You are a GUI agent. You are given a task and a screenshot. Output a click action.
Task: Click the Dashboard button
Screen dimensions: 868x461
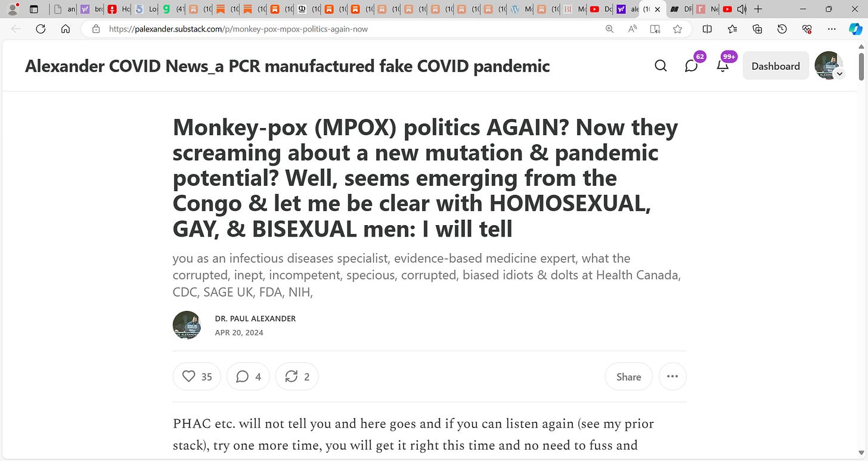pyautogui.click(x=776, y=66)
